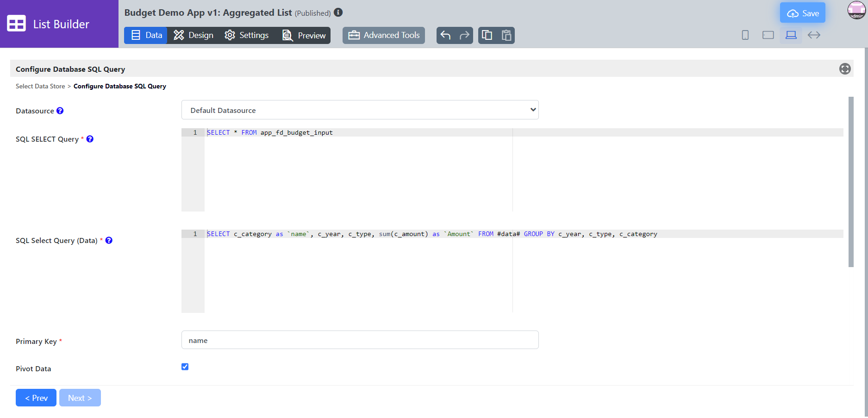Open the Preview tab
The height and width of the screenshot is (418, 868).
coord(304,35)
